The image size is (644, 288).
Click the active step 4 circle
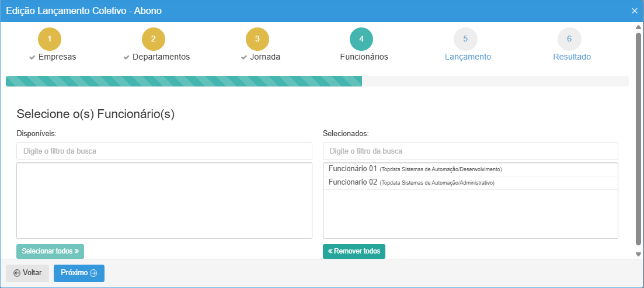361,39
